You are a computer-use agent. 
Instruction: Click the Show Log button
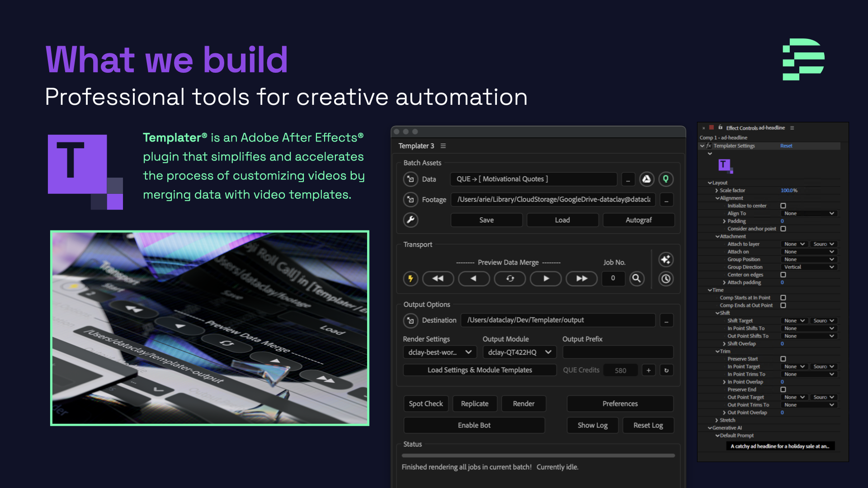[x=592, y=425]
